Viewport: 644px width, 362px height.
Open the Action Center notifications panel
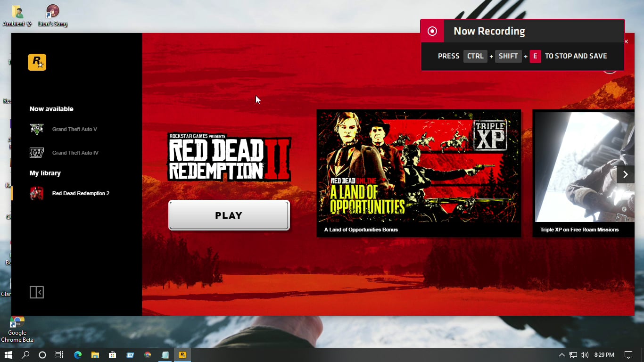click(x=628, y=355)
